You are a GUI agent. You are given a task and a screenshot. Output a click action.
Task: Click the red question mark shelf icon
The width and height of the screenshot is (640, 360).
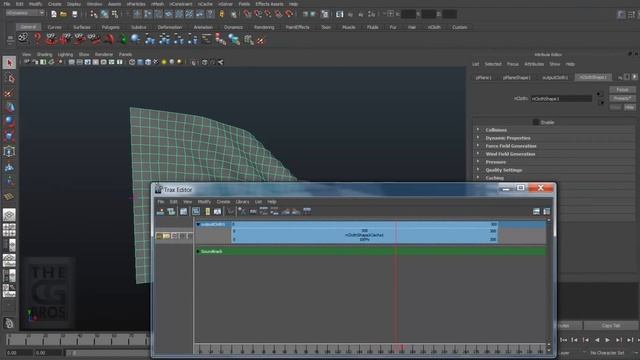click(x=38, y=39)
